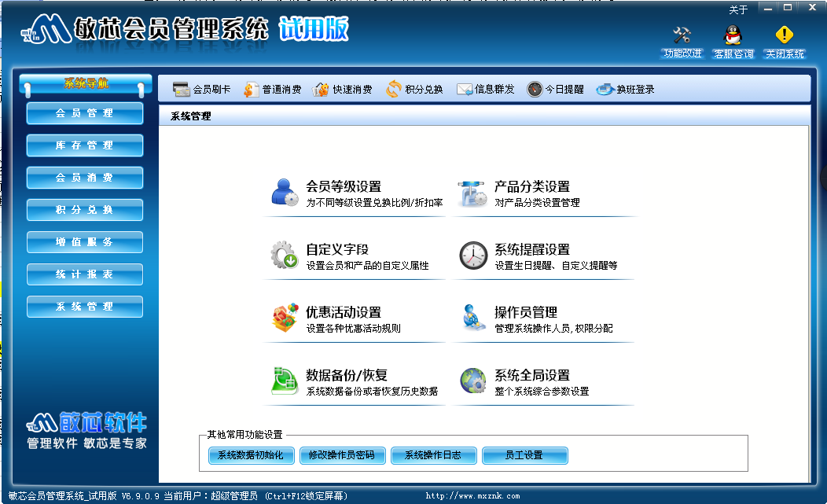Click 设置生日提醒、自定义提醒等 description text
The image size is (827, 504).
click(556, 266)
